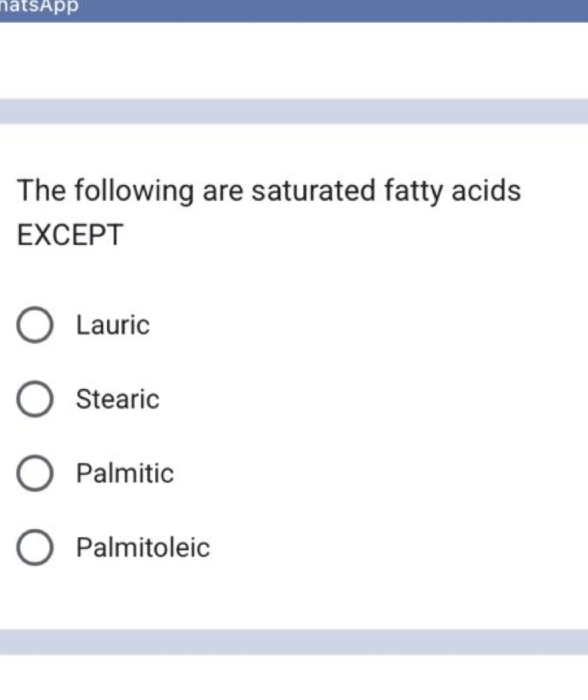This screenshot has height=700, width=588.
Task: Click the Stearic answer label
Action: 118,399
